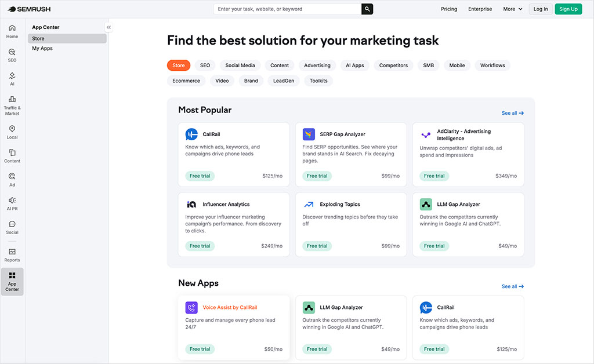Open the Reports sidebar icon
The width and height of the screenshot is (594, 364).
coord(12,256)
